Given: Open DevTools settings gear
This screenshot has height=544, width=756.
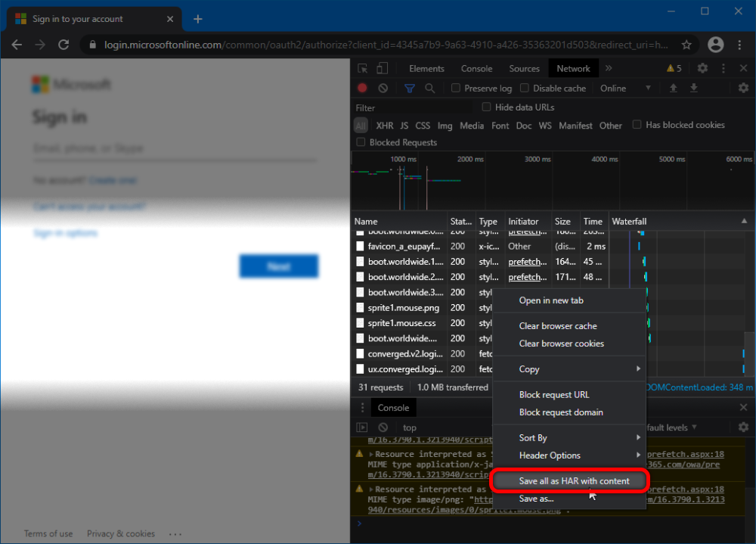Looking at the screenshot, I should (x=702, y=69).
